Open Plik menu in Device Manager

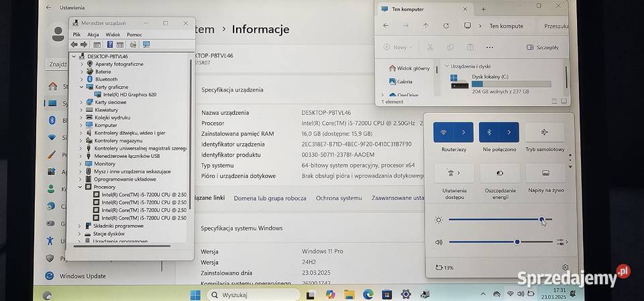76,34
